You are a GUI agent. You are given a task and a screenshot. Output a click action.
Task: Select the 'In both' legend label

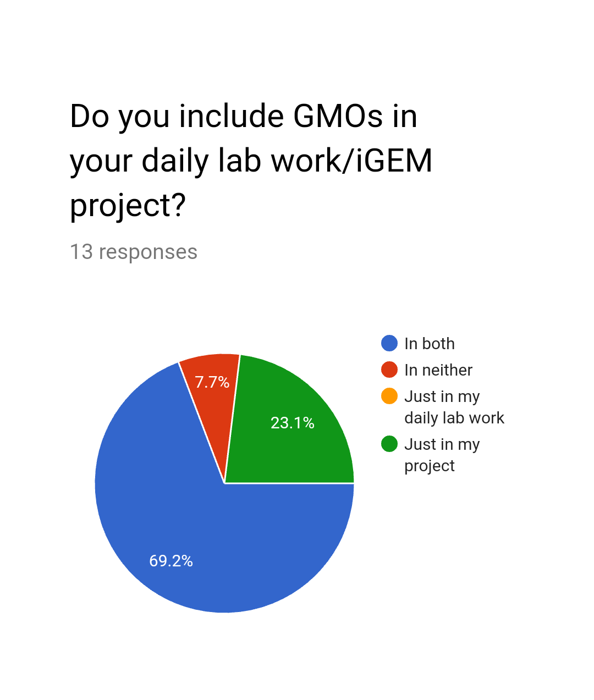click(429, 344)
